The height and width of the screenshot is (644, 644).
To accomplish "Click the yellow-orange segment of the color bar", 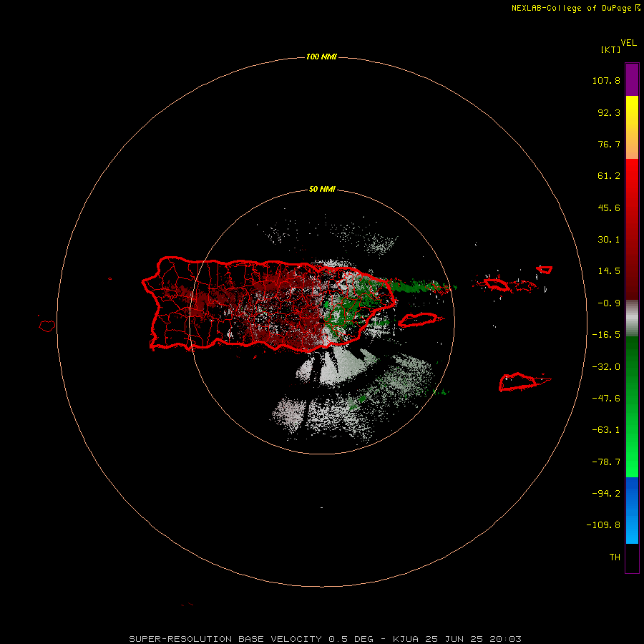I will tap(632, 127).
